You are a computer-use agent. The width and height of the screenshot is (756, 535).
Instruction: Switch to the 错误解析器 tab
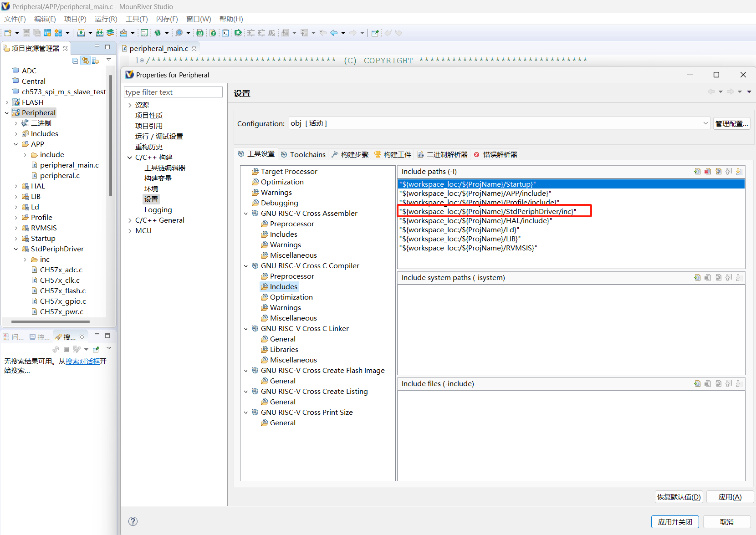(x=495, y=154)
